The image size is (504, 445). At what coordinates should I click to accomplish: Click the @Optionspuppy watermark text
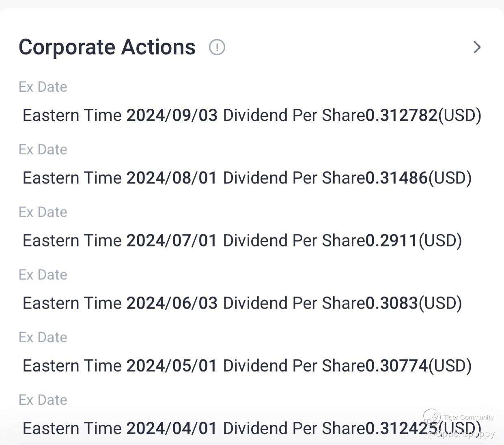[x=461, y=434]
